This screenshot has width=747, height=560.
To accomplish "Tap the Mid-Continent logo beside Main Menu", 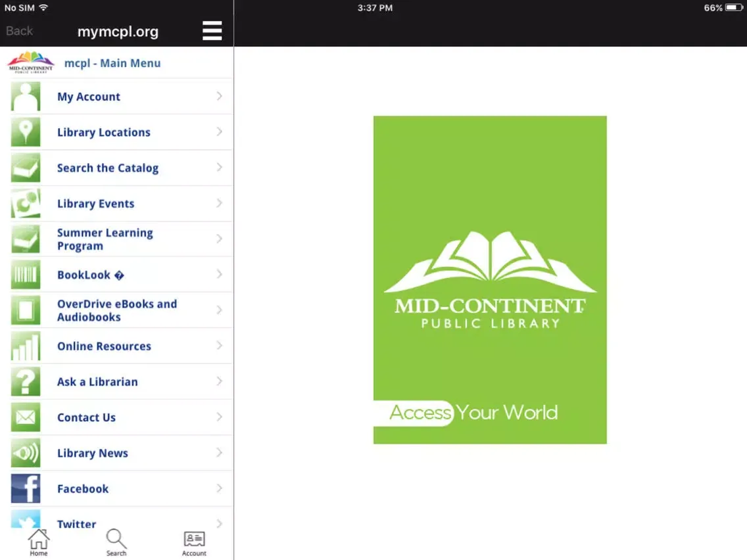I will click(31, 62).
